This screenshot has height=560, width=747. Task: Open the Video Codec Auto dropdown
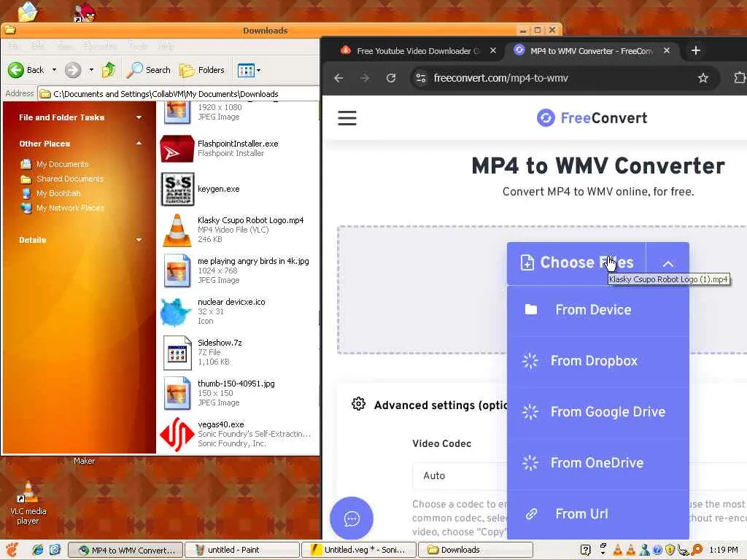(x=460, y=475)
